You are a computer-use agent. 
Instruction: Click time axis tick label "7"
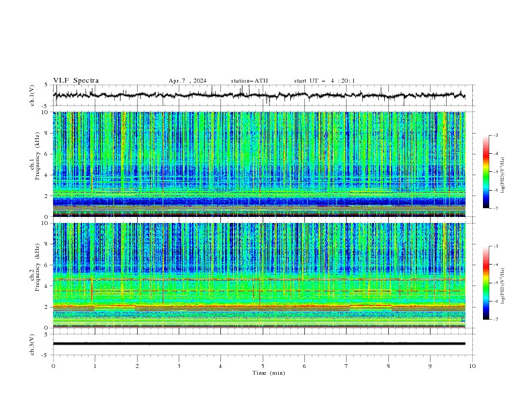click(x=347, y=366)
